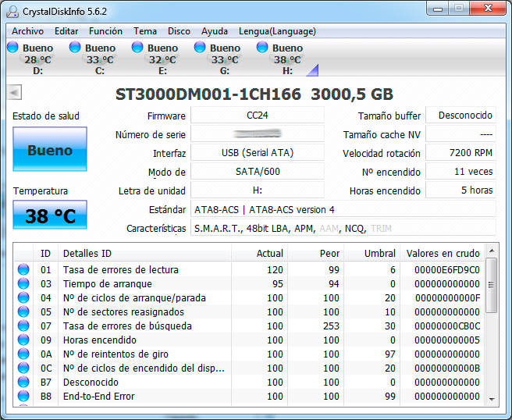Open the Lengua(Language) menu

click(x=277, y=31)
